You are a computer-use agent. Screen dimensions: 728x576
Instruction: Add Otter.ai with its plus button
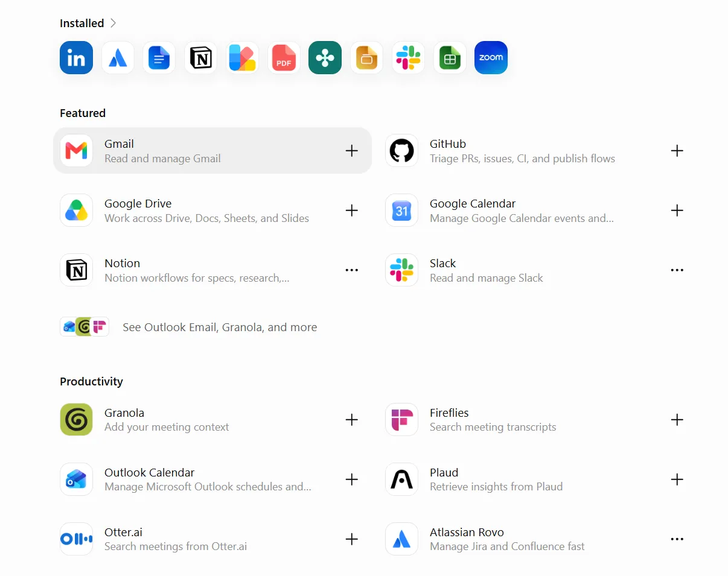352,539
